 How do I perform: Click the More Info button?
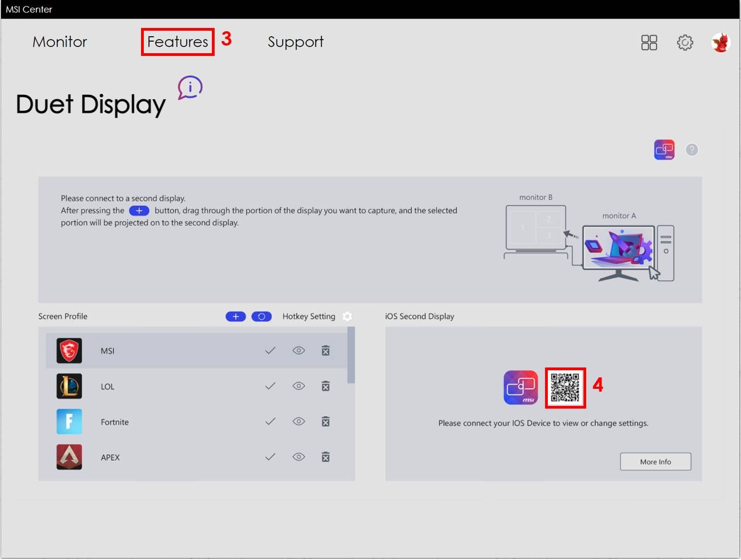655,461
